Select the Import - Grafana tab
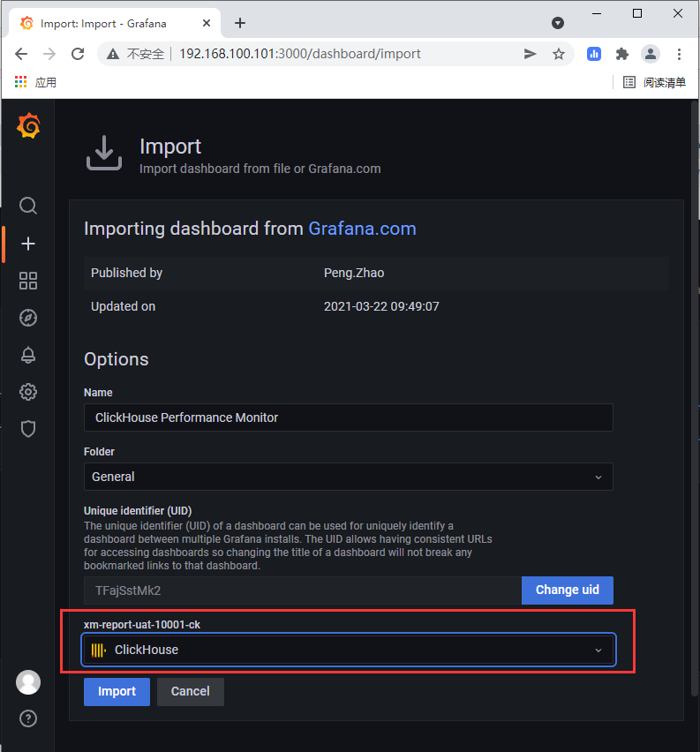The image size is (700, 752). click(115, 23)
